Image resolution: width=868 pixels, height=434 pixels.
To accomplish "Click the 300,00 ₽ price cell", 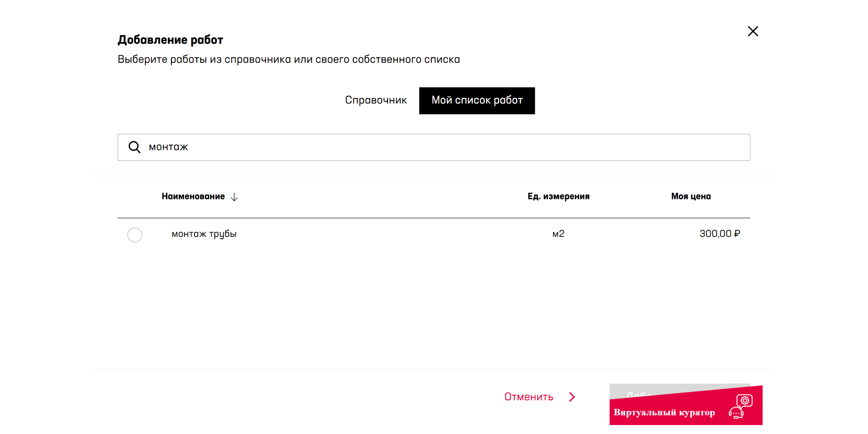I will tap(719, 234).
